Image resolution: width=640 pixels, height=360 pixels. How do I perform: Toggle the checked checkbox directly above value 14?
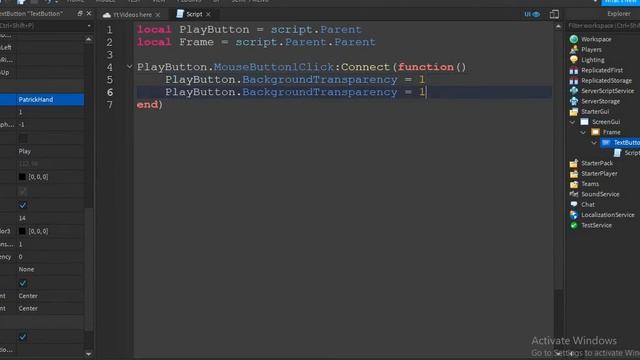tap(23, 205)
